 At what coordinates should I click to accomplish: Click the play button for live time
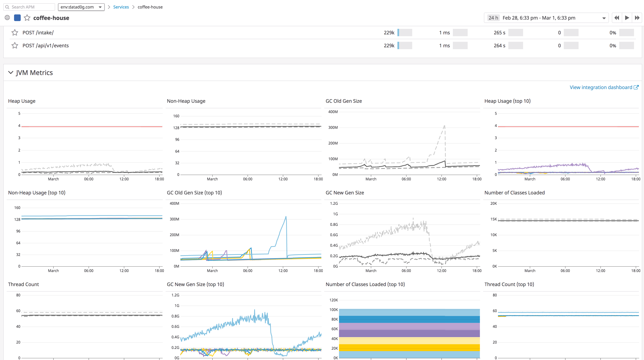tap(627, 18)
